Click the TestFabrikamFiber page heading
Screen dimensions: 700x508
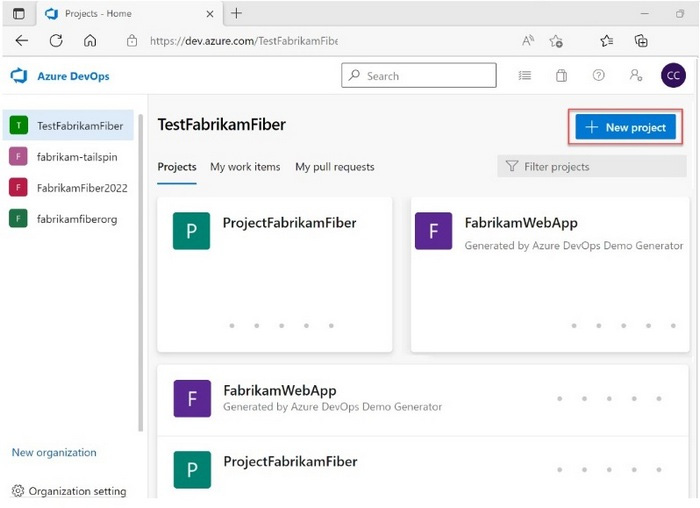221,125
